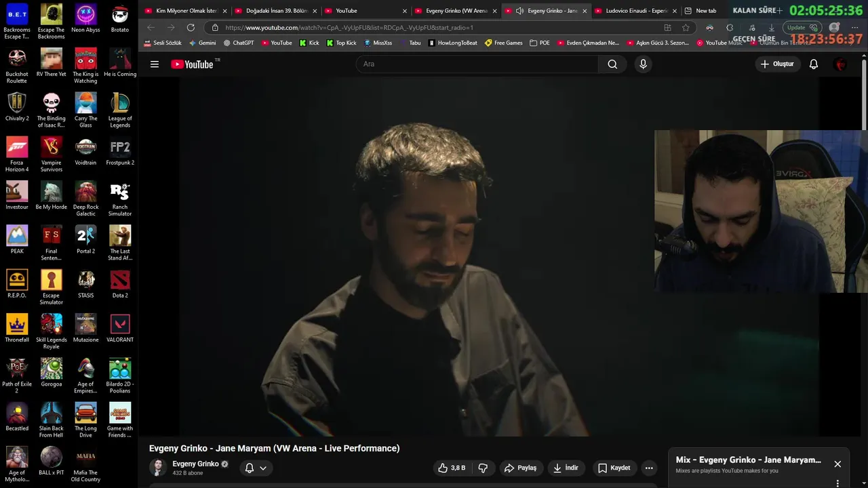This screenshot has height=488, width=868.
Task: Launch Path of Exile 2 shortcut
Action: click(x=17, y=376)
